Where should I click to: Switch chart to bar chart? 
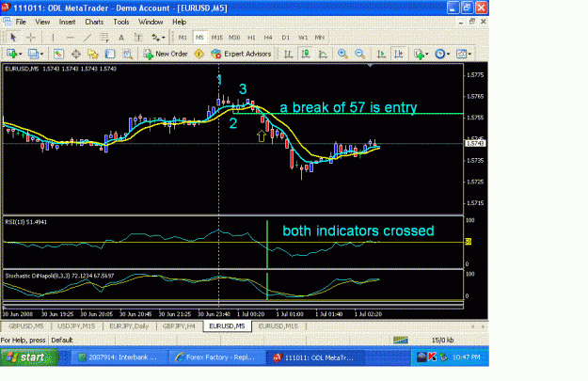click(x=288, y=54)
